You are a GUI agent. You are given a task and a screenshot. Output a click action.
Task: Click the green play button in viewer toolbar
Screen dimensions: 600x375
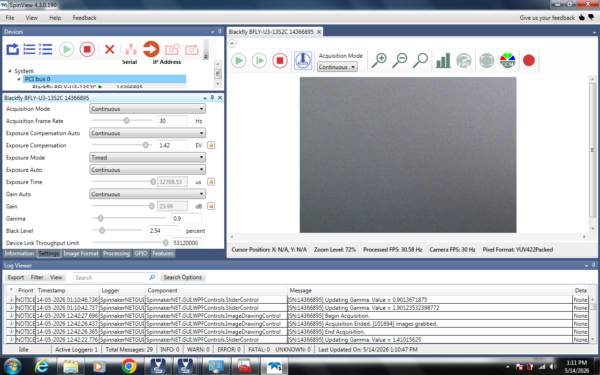(239, 60)
